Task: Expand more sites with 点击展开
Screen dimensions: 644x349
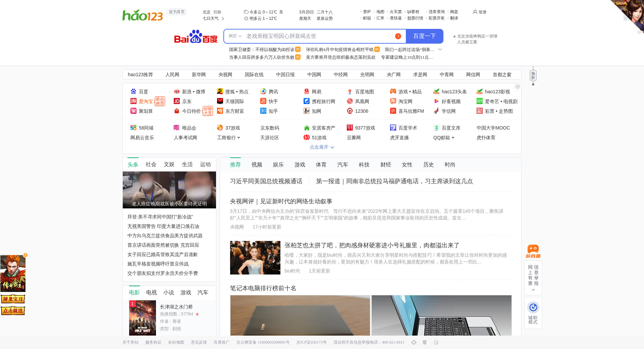Action: (322, 147)
